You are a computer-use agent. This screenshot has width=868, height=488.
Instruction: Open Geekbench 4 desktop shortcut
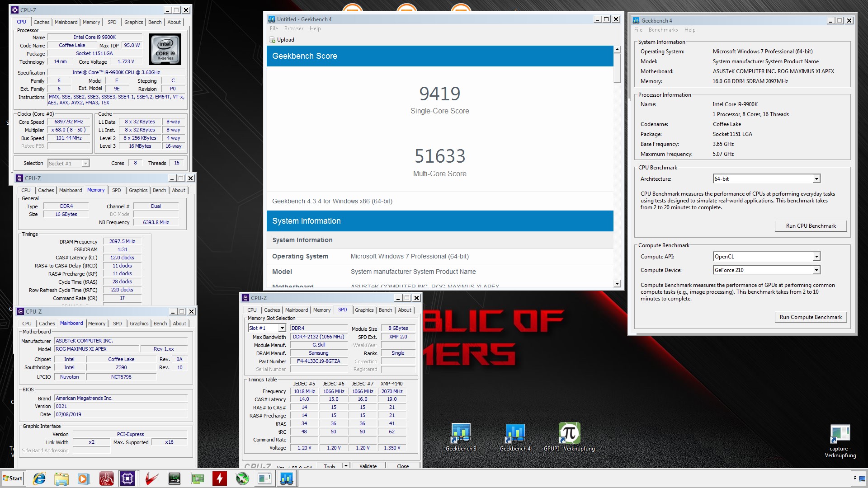515,437
